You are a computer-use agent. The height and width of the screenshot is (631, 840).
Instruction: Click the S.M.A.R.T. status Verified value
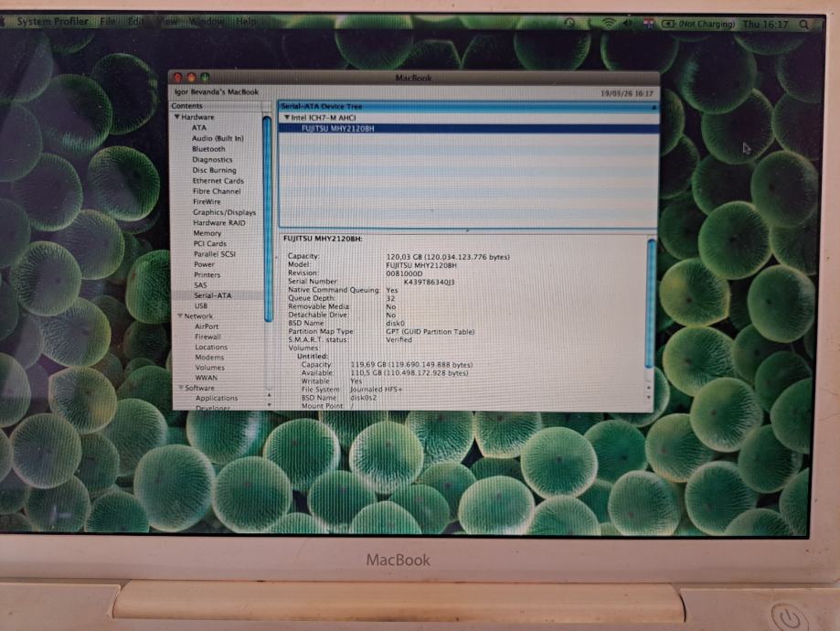click(x=399, y=340)
